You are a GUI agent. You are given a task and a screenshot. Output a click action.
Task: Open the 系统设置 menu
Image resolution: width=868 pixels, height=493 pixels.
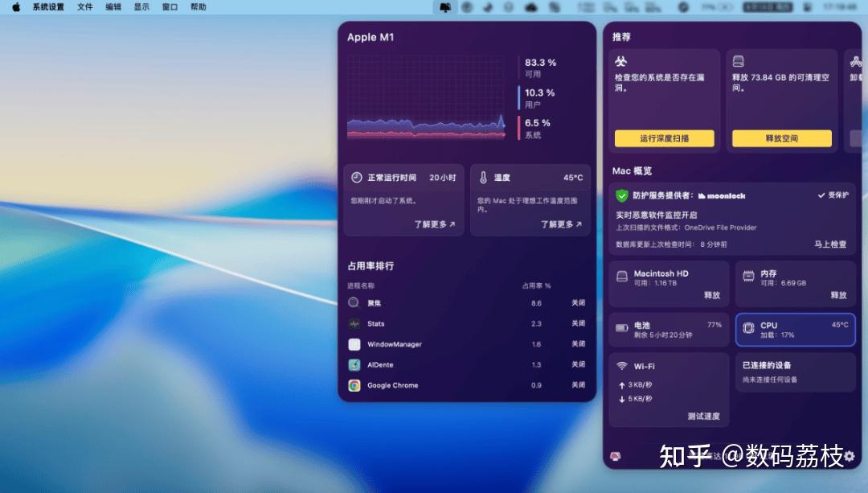click(48, 7)
